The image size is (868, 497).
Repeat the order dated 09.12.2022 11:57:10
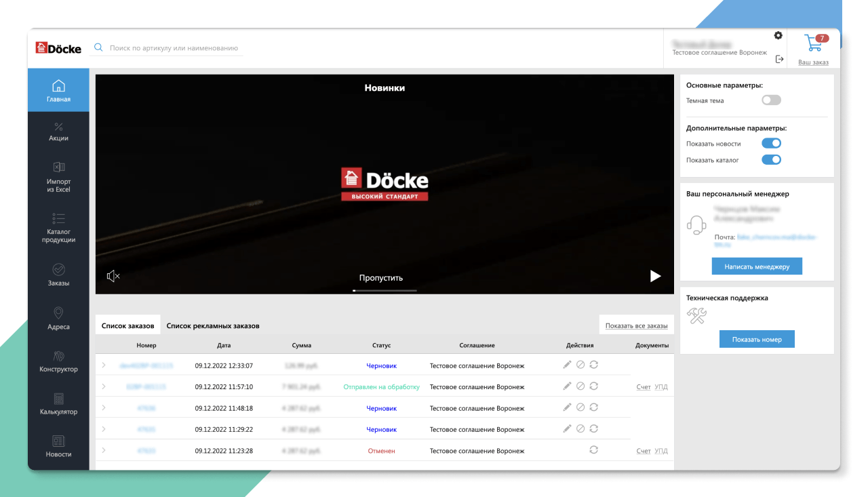click(593, 386)
